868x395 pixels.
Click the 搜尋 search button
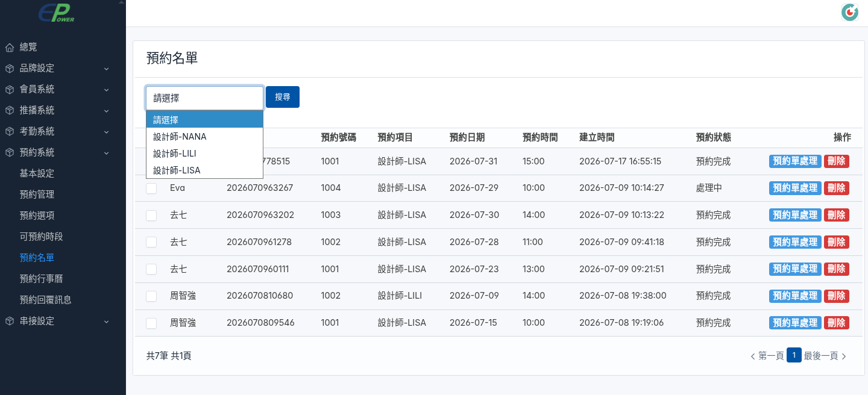click(x=283, y=97)
